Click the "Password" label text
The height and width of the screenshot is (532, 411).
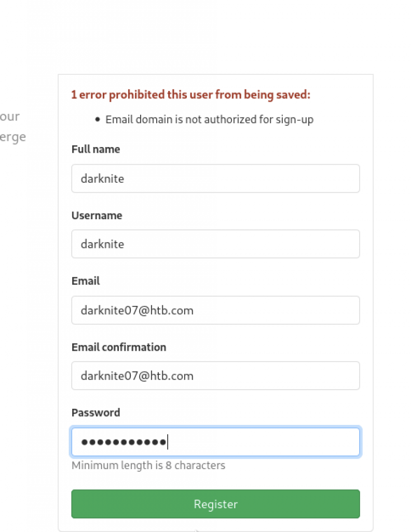[x=95, y=413]
